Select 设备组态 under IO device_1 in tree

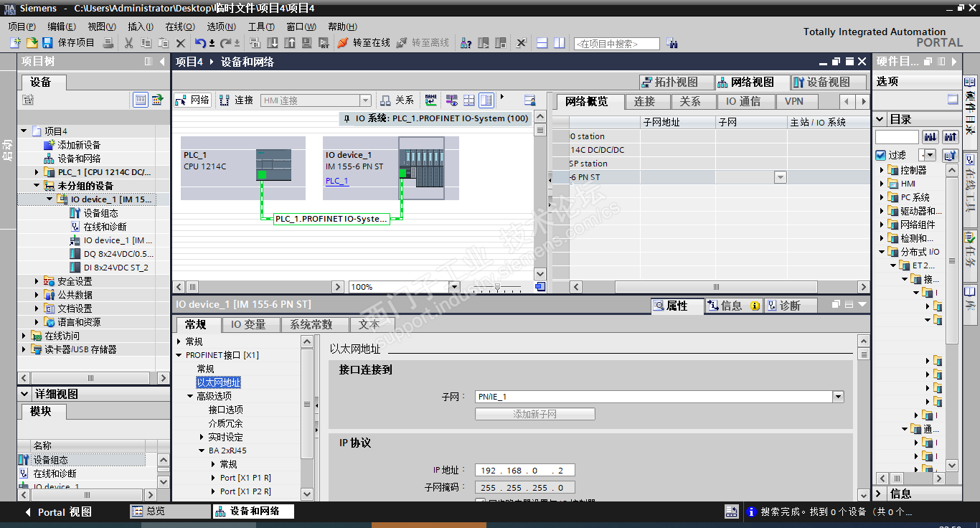(101, 213)
